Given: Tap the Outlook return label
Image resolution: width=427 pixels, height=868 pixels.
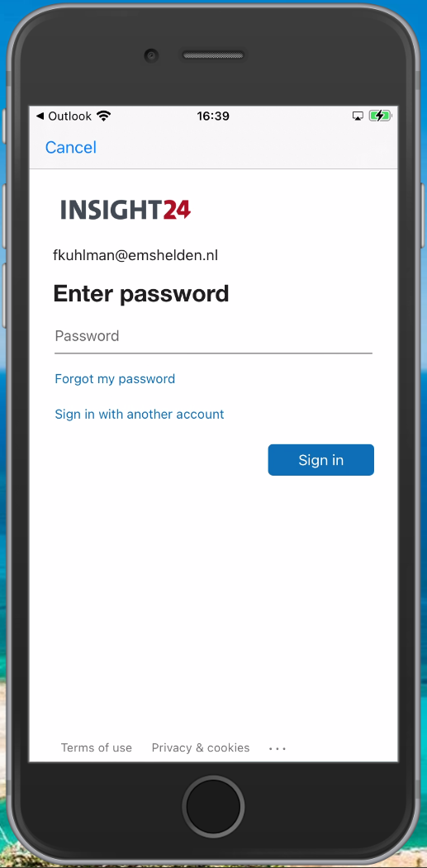Looking at the screenshot, I should [x=69, y=116].
